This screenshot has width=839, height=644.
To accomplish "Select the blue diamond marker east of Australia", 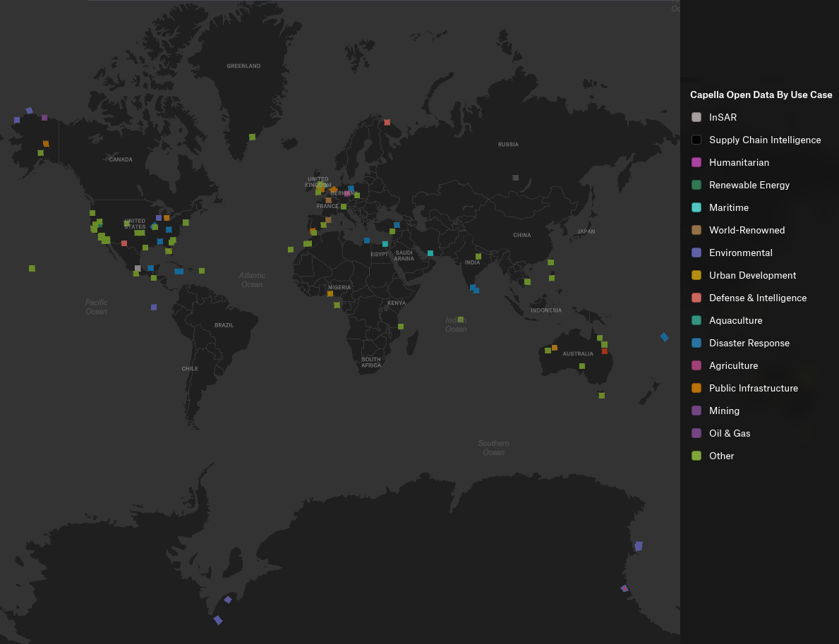I will point(664,337).
